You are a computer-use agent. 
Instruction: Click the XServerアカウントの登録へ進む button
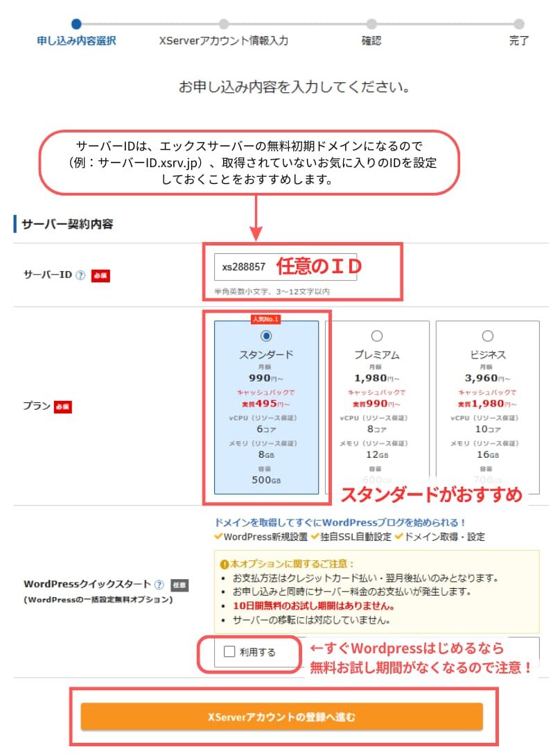coord(282,717)
